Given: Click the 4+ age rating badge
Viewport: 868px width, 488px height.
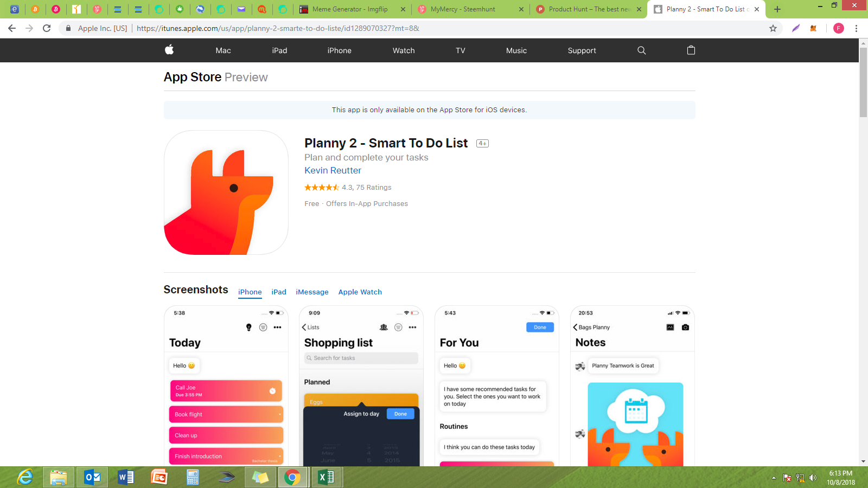Looking at the screenshot, I should click(x=482, y=144).
